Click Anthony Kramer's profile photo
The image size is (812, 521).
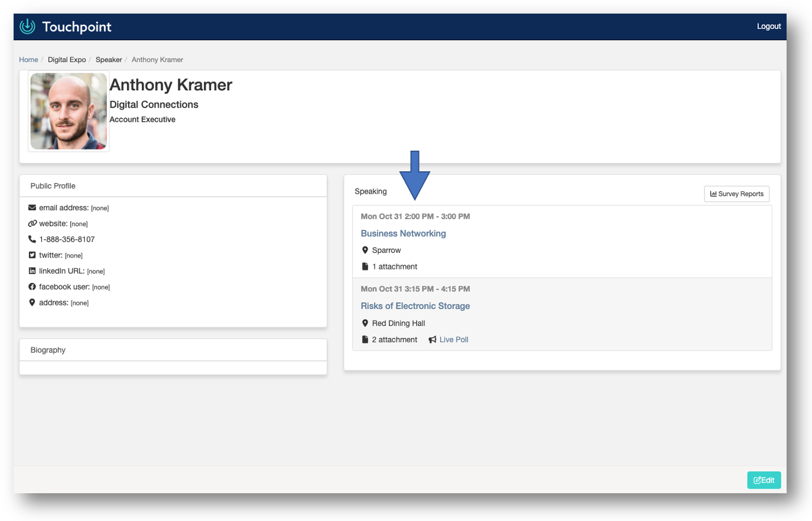tap(69, 111)
